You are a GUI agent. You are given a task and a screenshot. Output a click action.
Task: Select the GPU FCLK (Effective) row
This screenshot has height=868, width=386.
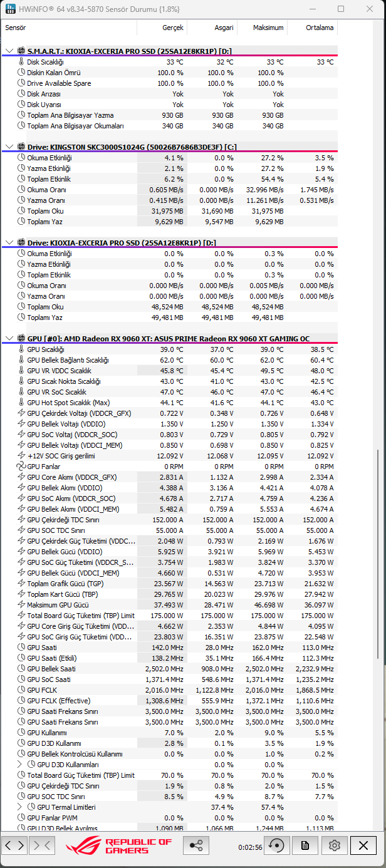coord(170,701)
